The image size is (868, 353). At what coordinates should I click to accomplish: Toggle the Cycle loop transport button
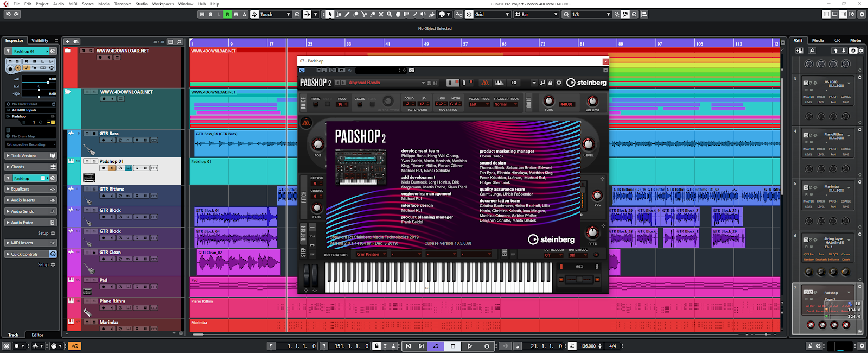tap(436, 346)
